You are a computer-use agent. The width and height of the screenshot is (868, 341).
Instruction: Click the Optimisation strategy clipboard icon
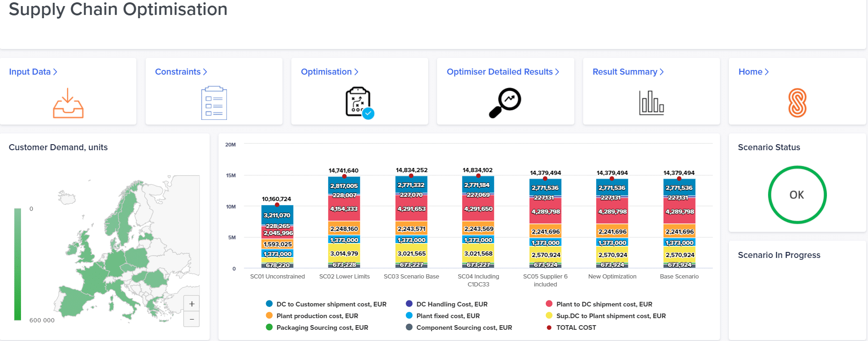(x=359, y=103)
